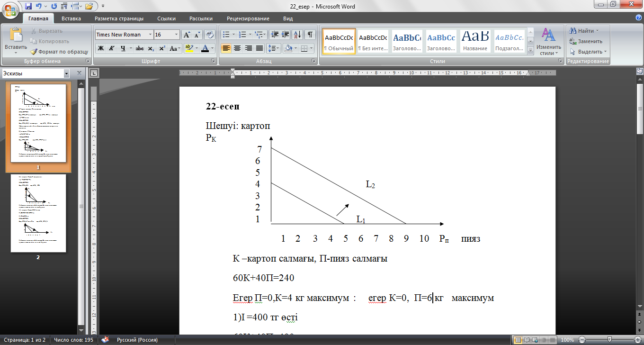Open the shading fill color
Screen dimensions: 644x345
(x=289, y=48)
